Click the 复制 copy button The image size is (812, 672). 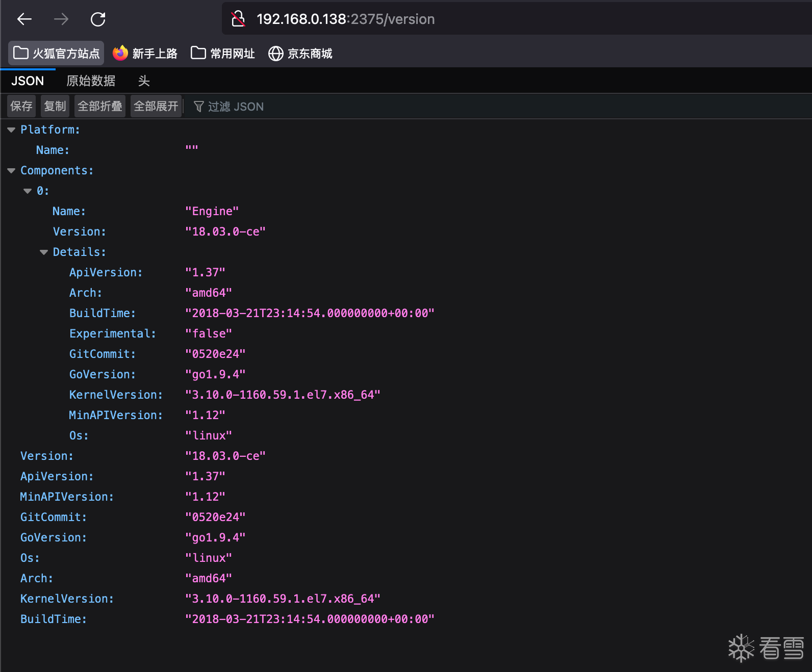click(x=55, y=106)
